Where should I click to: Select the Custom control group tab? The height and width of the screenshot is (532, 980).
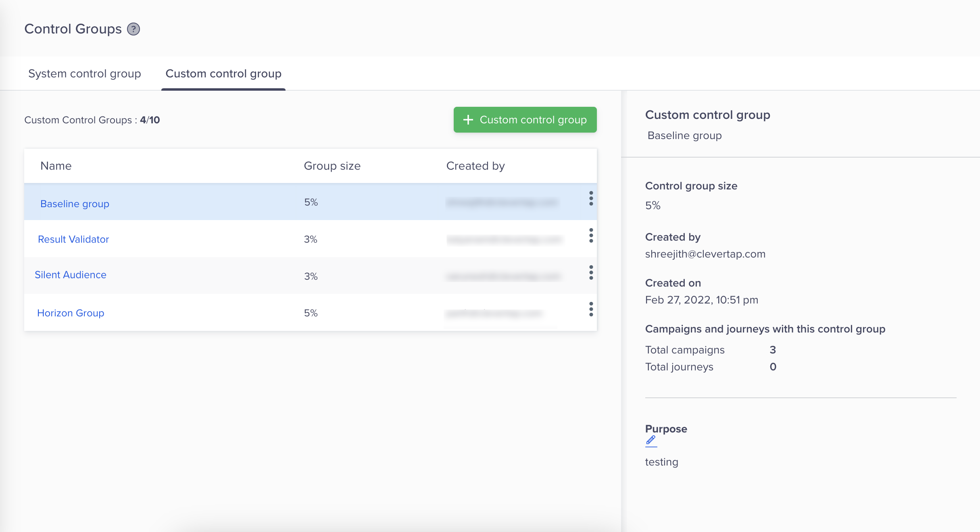pyautogui.click(x=223, y=74)
